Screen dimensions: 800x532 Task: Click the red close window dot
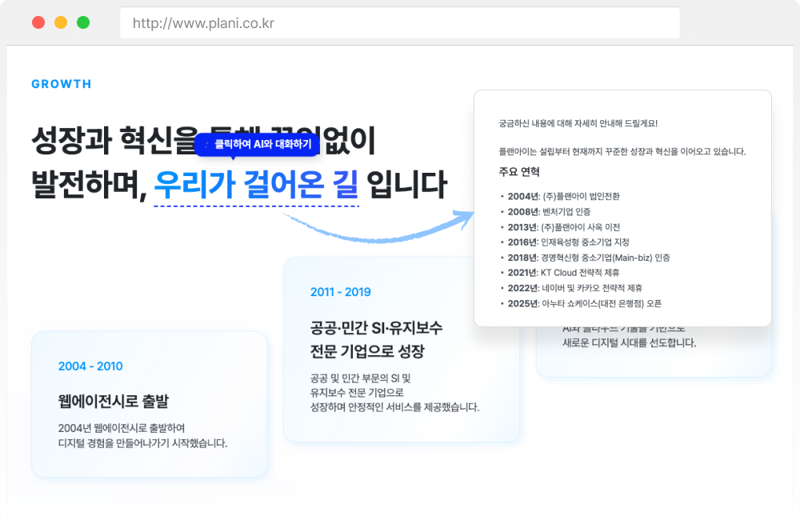click(x=38, y=22)
